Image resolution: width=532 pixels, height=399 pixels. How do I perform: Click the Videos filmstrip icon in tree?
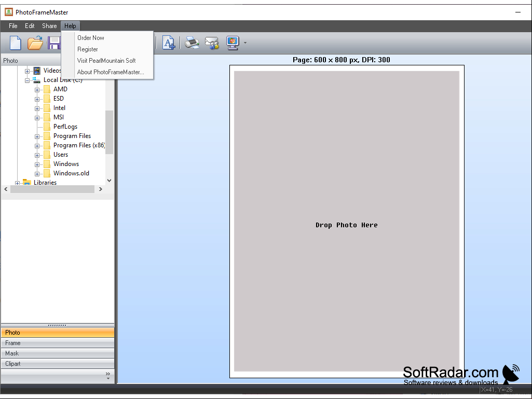point(37,71)
